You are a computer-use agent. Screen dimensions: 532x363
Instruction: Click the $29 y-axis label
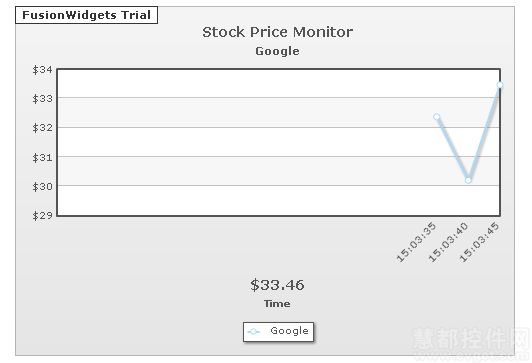coord(42,215)
